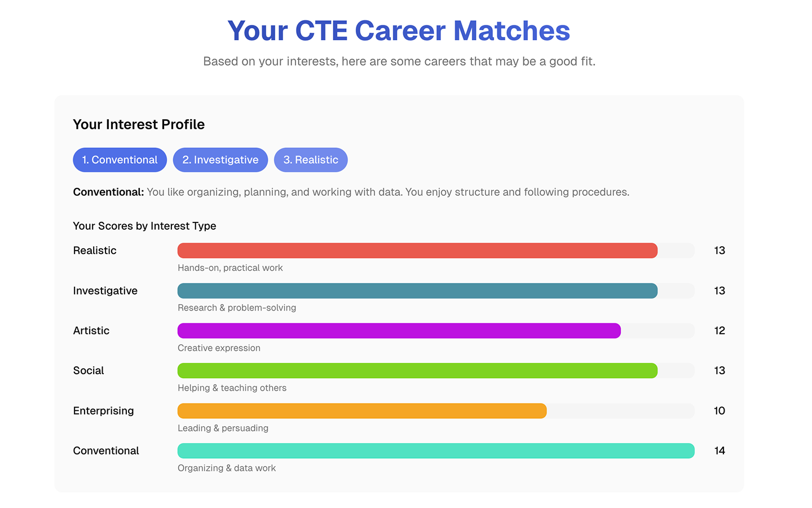The width and height of the screenshot is (812, 508).
Task: Select the 'Conventional' row label
Action: [105, 450]
